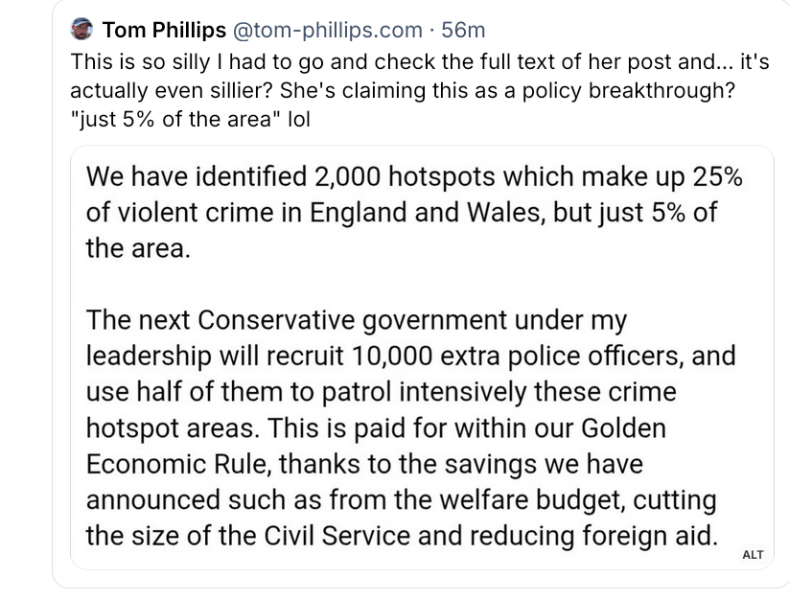Click "patrol intensively these crime" line in image

point(435,392)
